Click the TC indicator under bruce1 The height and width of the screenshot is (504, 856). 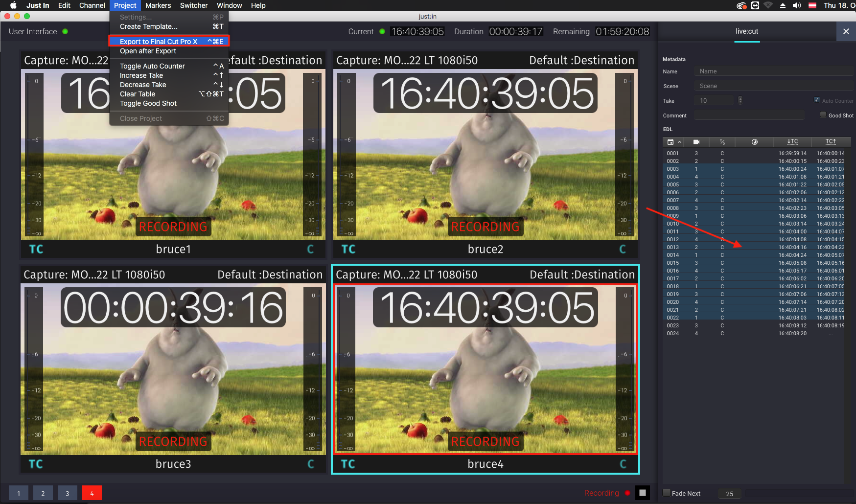[x=36, y=250]
